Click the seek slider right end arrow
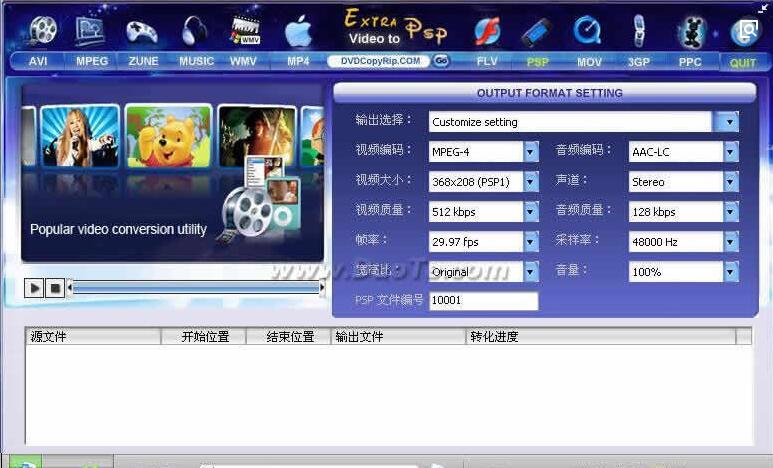Screen dimensions: 773x468 click(322, 288)
